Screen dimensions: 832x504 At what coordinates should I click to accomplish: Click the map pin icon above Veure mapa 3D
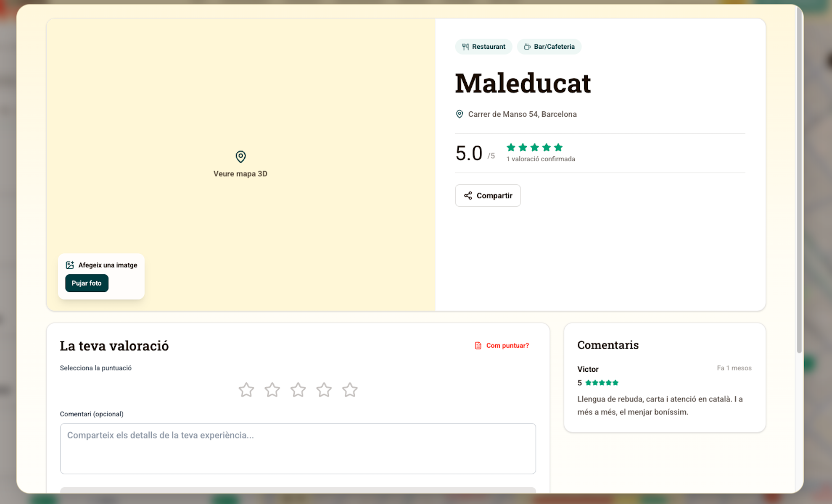click(x=240, y=157)
